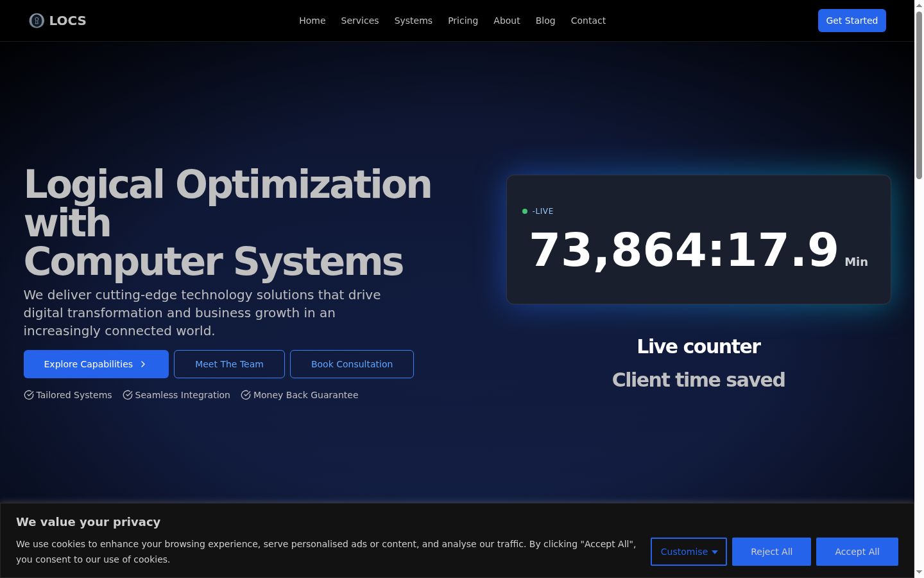Screen dimensions: 924x578
Task: Click the scrollbar down arrow
Action: click(x=919, y=572)
